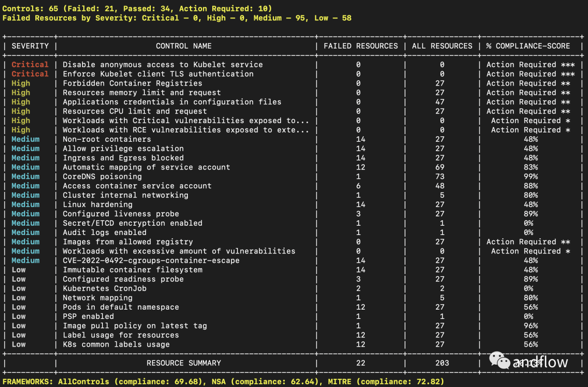Image resolution: width=588 pixels, height=387 pixels.
Task: Click the 6 failed resources value
Action: click(358, 186)
